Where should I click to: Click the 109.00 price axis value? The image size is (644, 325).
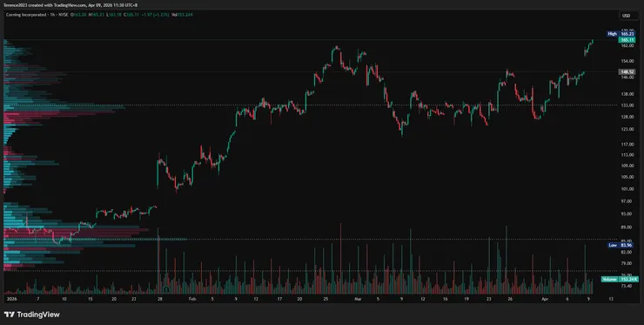(627, 166)
